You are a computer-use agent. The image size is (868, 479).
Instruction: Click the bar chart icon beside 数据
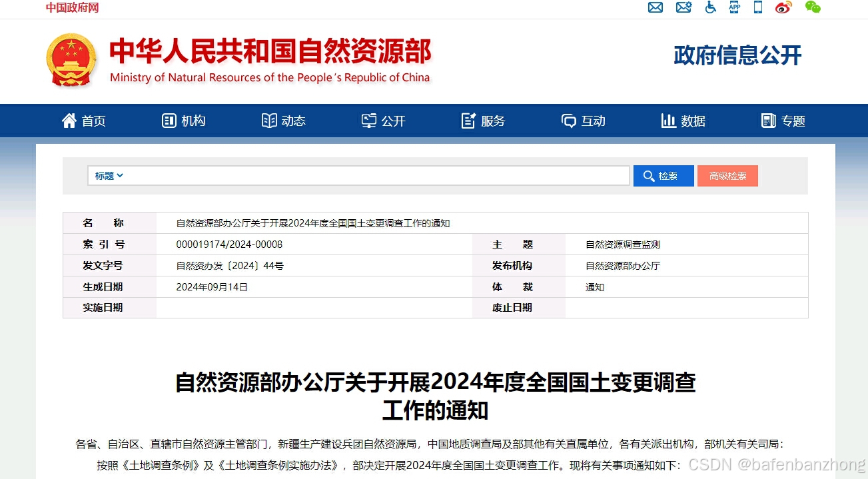point(668,121)
